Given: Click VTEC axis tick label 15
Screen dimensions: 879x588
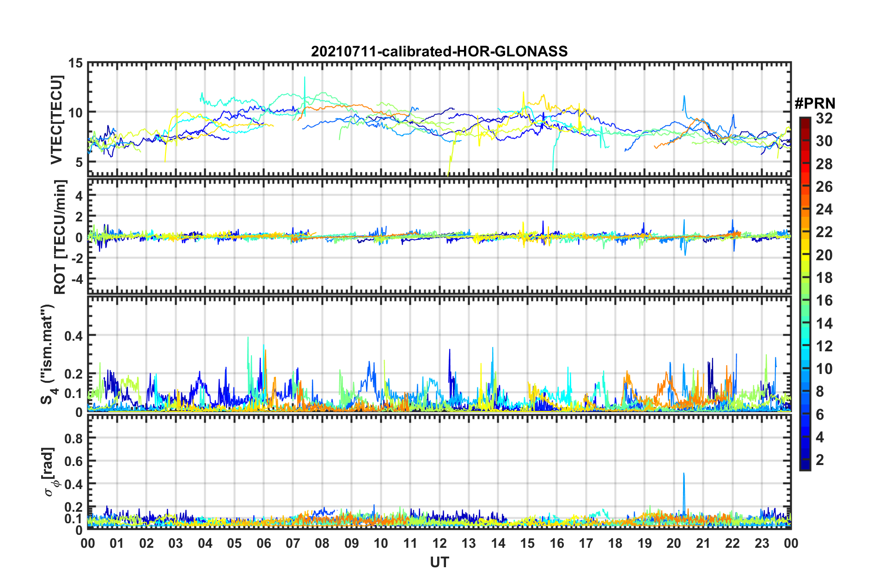Looking at the screenshot, I should point(76,63).
